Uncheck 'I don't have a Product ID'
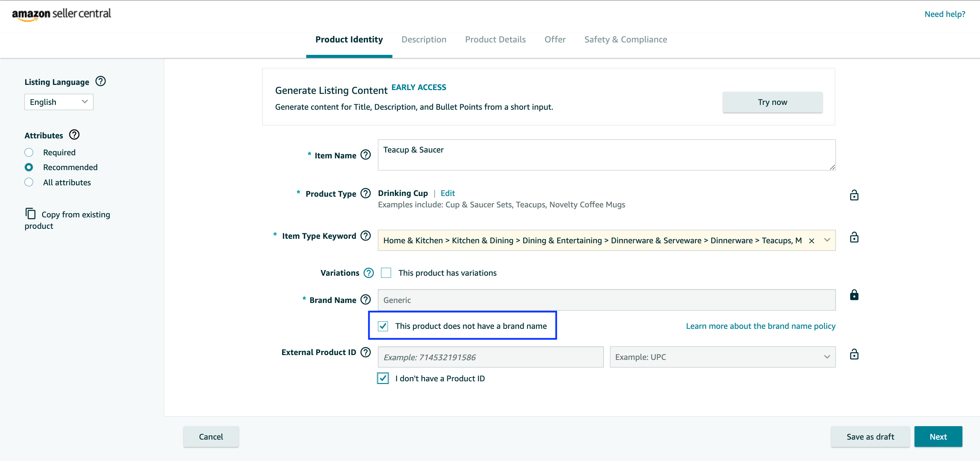Image resolution: width=980 pixels, height=461 pixels. 383,379
